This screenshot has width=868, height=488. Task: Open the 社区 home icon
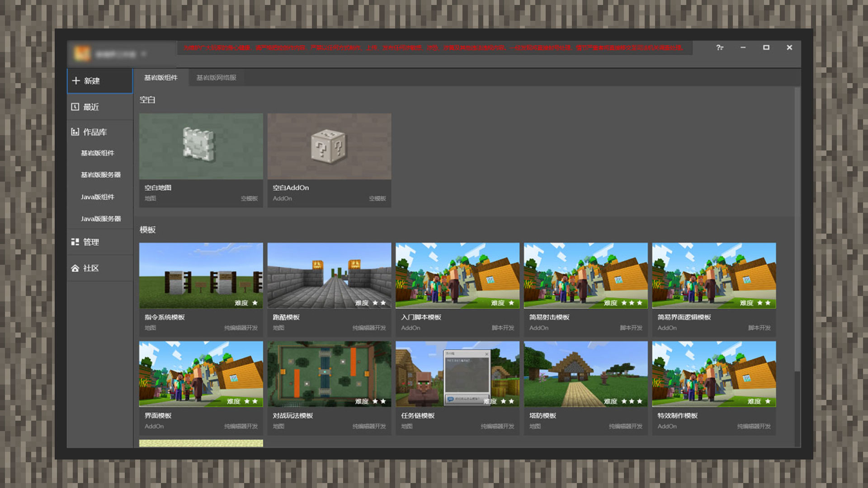click(75, 268)
